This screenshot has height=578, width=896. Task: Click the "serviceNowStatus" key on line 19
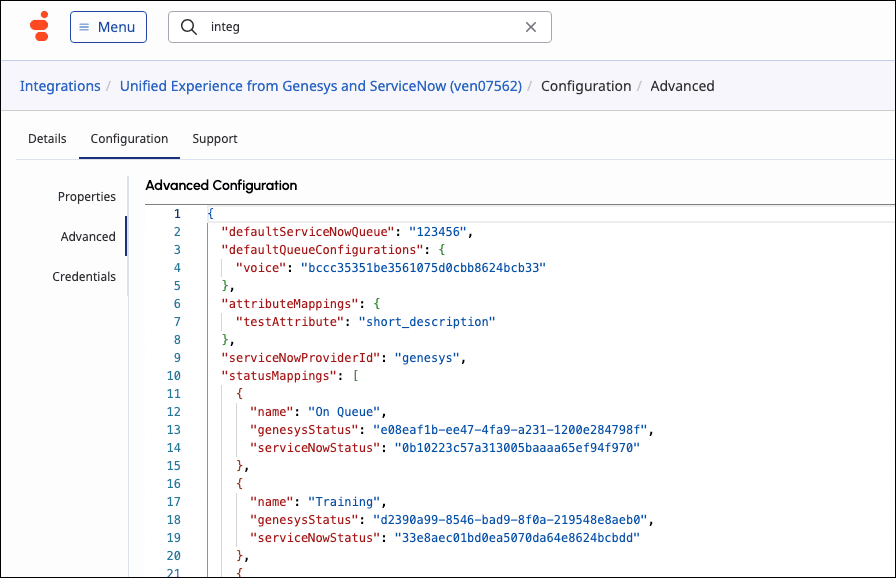315,538
